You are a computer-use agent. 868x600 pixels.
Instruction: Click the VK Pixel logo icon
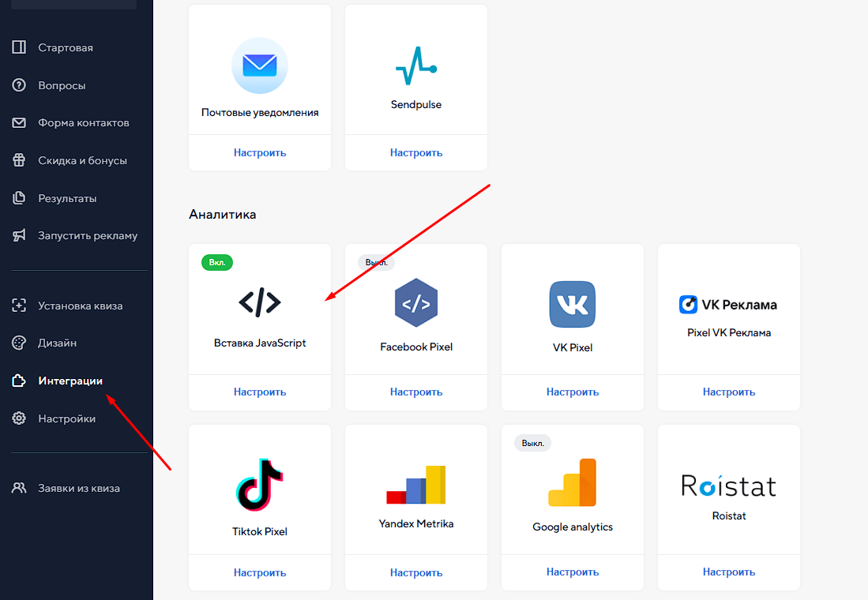tap(573, 304)
